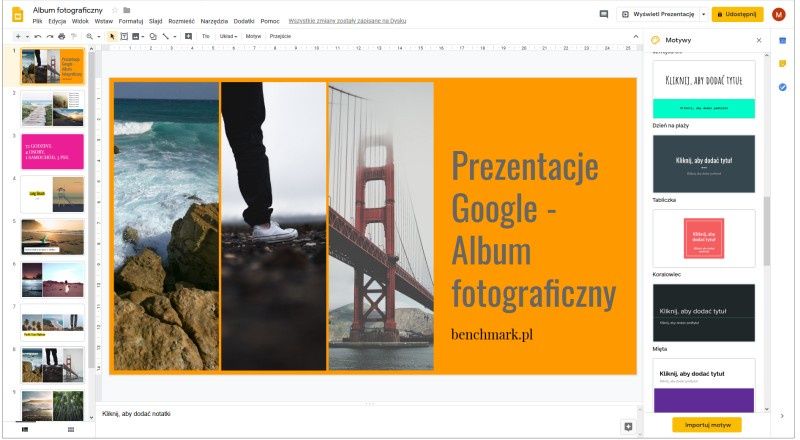Select the Tabliczka theme thumbnail
The image size is (800, 440).
tap(704, 164)
